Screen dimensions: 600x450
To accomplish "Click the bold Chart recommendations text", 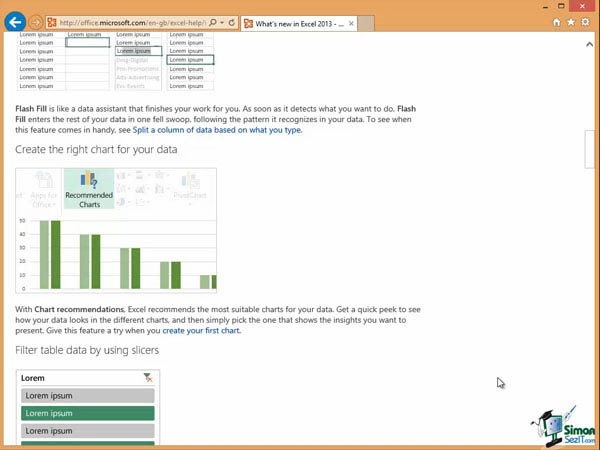I will pos(79,309).
